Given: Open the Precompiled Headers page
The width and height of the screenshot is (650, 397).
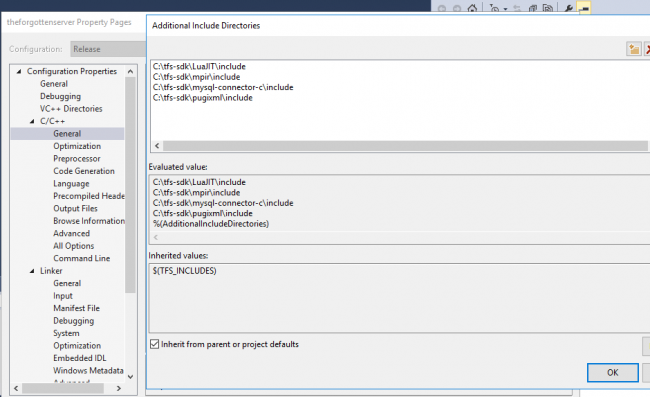Looking at the screenshot, I should click(89, 196).
